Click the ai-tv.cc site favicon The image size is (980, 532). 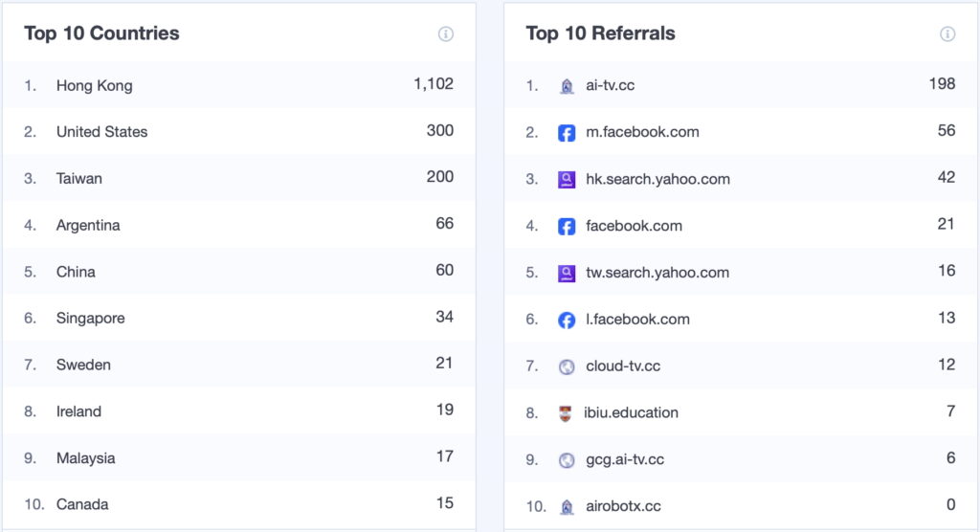pyautogui.click(x=567, y=86)
